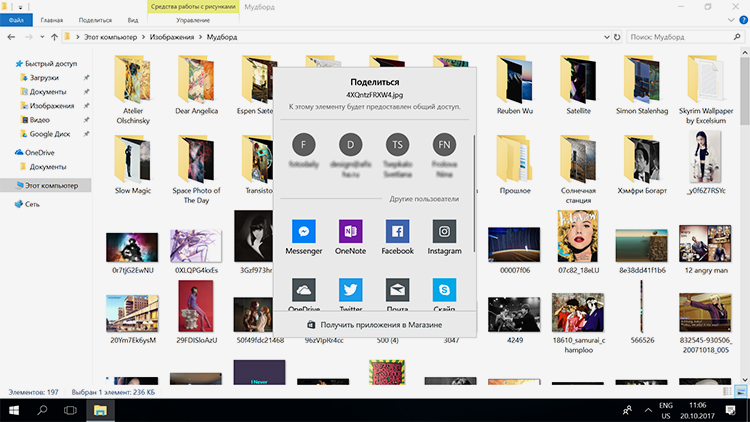Refresh the current folder view
750x422 pixels.
pos(617,37)
